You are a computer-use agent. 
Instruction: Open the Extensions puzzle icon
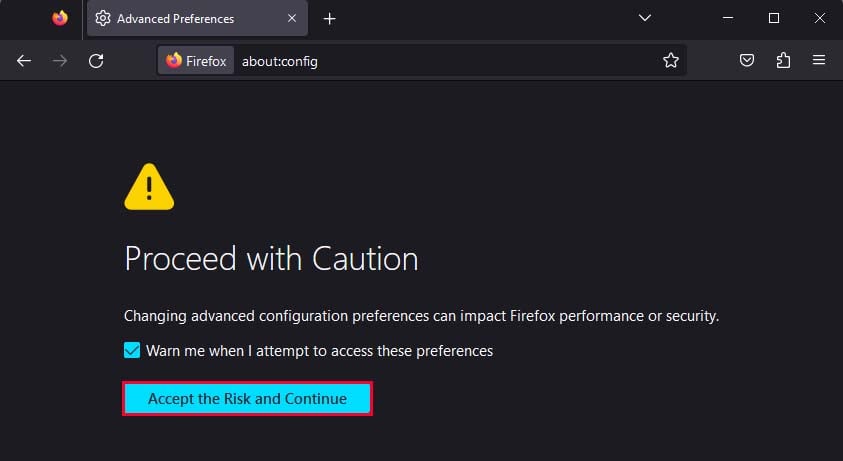(x=783, y=61)
